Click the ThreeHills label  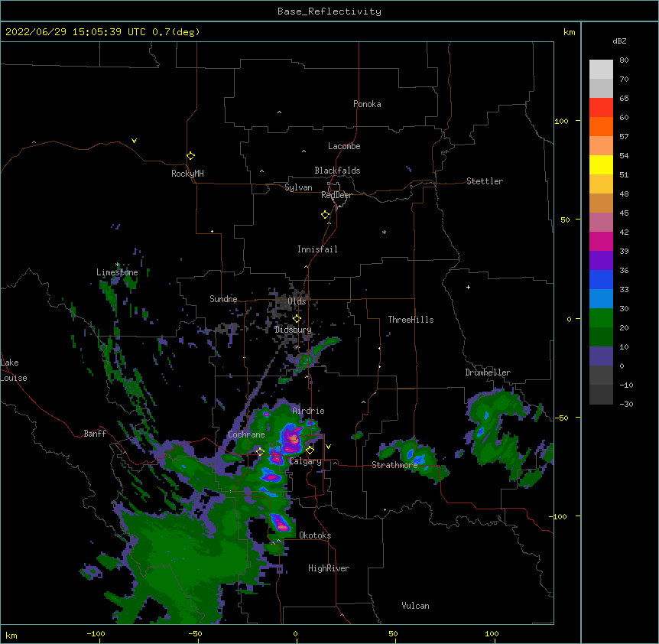(x=411, y=320)
